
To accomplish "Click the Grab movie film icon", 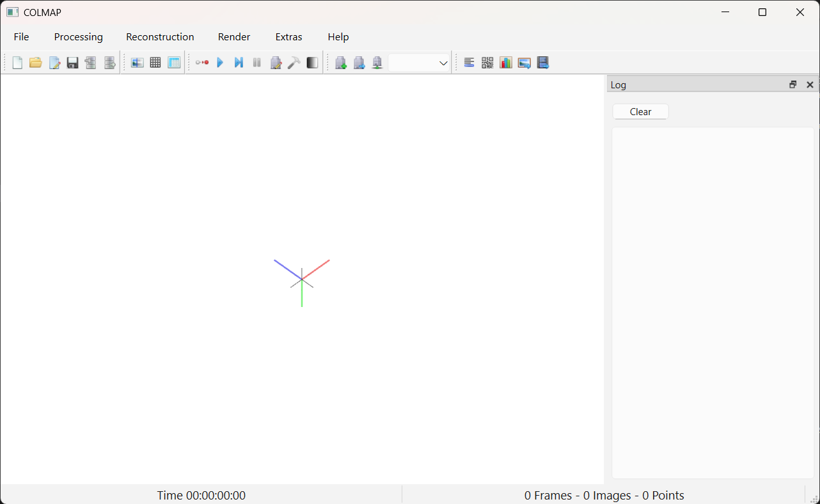I will (x=543, y=63).
